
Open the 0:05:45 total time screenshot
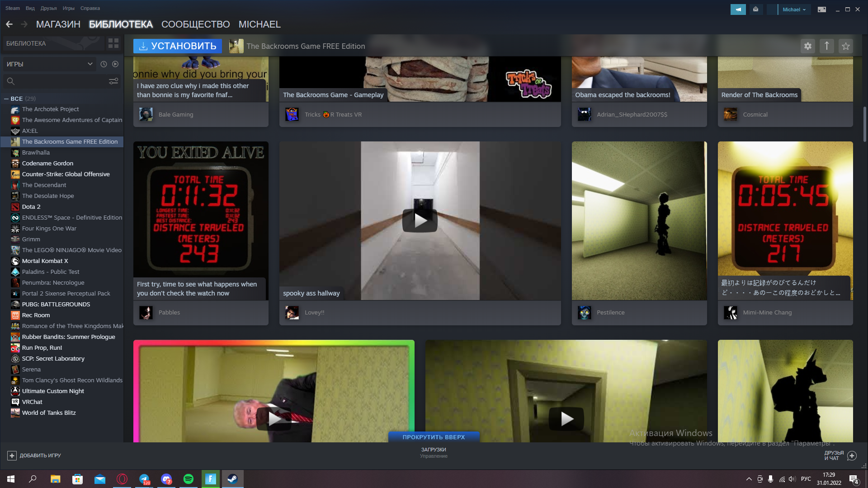pos(785,221)
